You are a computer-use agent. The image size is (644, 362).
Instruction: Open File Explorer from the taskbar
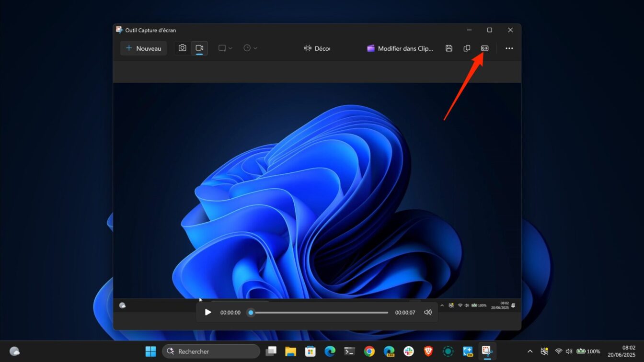coord(290,351)
